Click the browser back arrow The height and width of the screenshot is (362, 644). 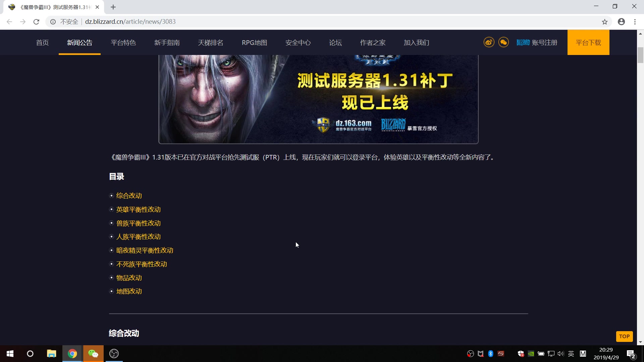point(9,22)
